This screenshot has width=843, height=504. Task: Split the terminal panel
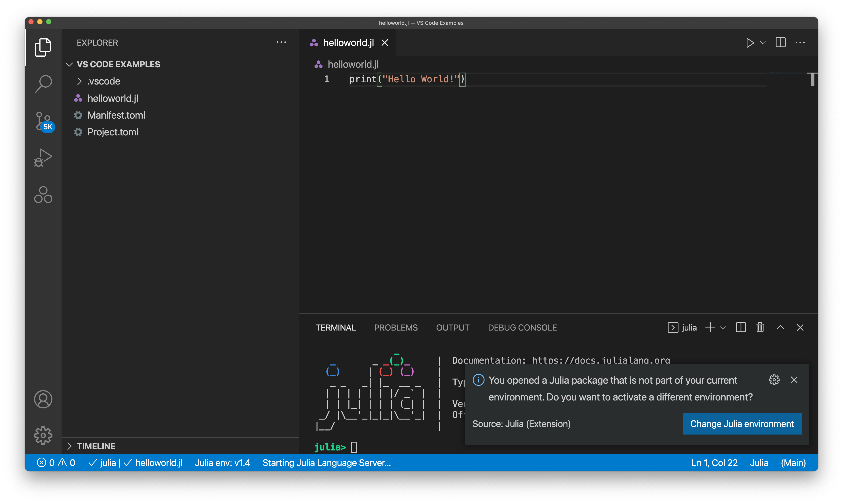741,327
